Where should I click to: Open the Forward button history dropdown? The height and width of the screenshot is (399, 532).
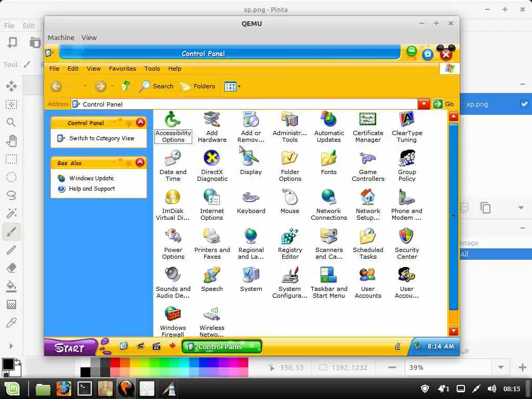click(x=112, y=86)
